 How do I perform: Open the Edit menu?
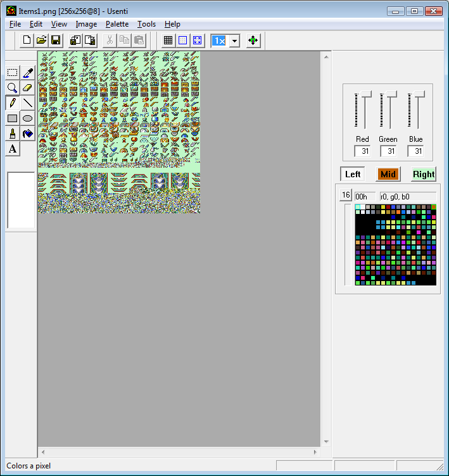tap(36, 24)
